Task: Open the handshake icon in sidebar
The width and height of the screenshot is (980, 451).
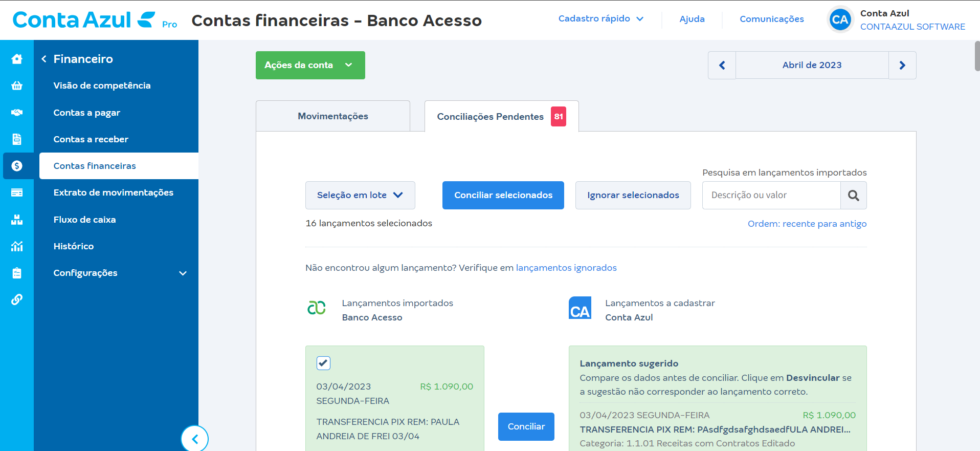Action: tap(17, 112)
